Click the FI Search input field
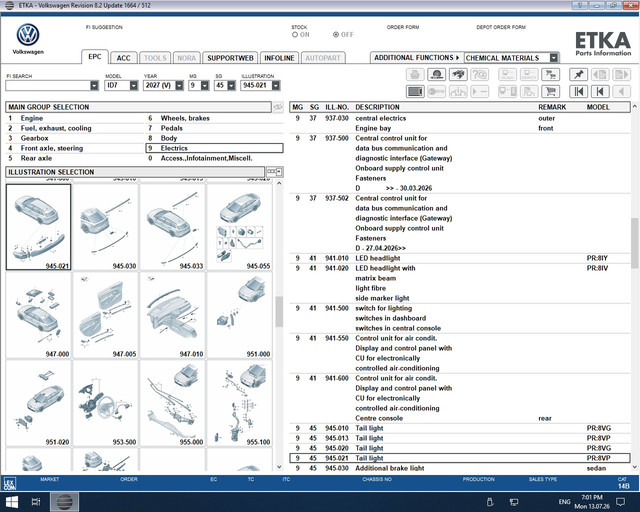 click(48, 85)
